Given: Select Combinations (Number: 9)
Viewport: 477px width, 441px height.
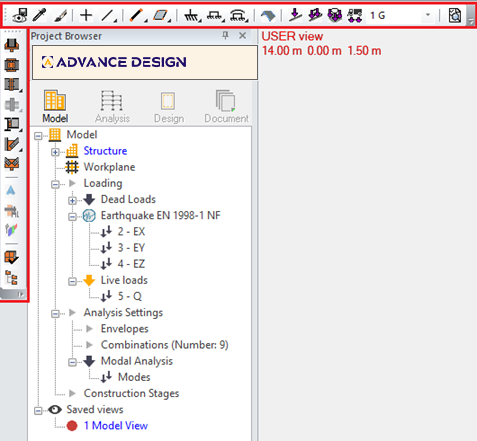Looking at the screenshot, I should 165,345.
